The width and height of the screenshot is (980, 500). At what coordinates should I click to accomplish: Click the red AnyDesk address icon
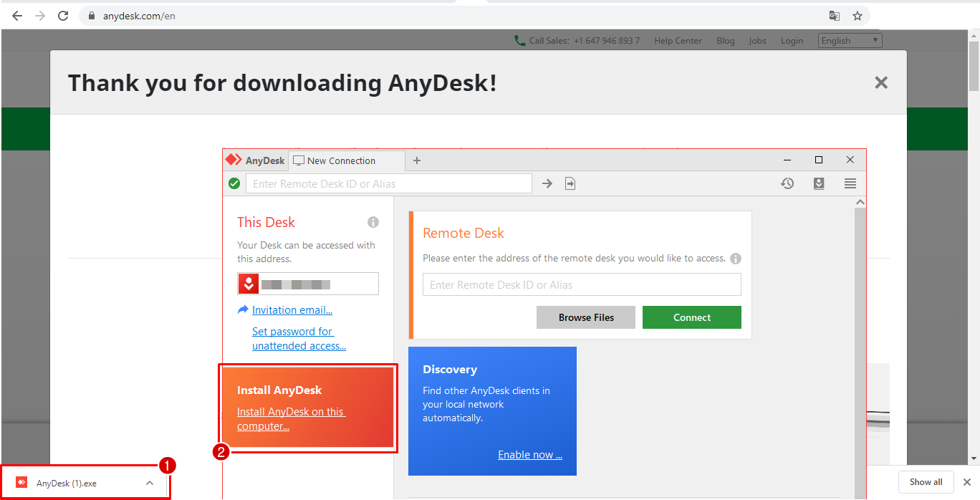tap(249, 284)
